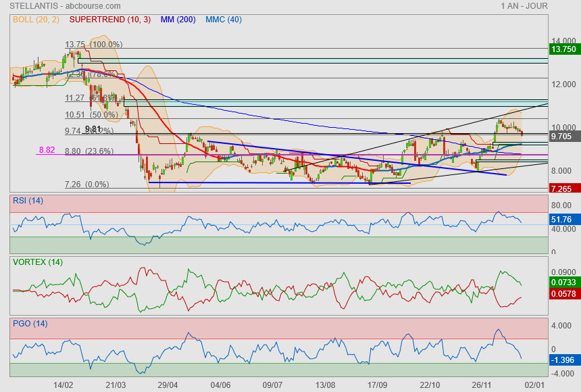The image size is (581, 392).
Task: Select the MMC (40) legend label
Action: 223,20
